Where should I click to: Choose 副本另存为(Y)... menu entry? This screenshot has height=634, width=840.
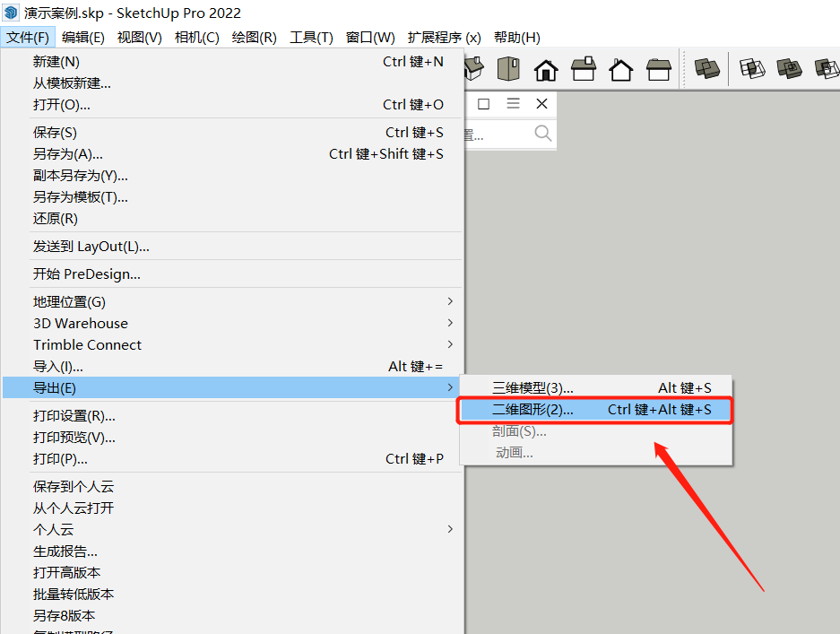coord(232,175)
